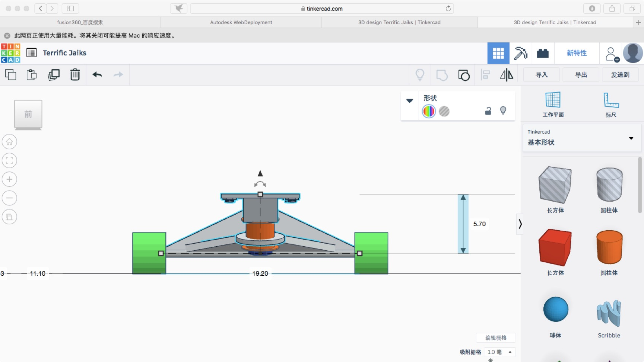Click the Align tool icon
The width and height of the screenshot is (644, 362).
click(485, 75)
